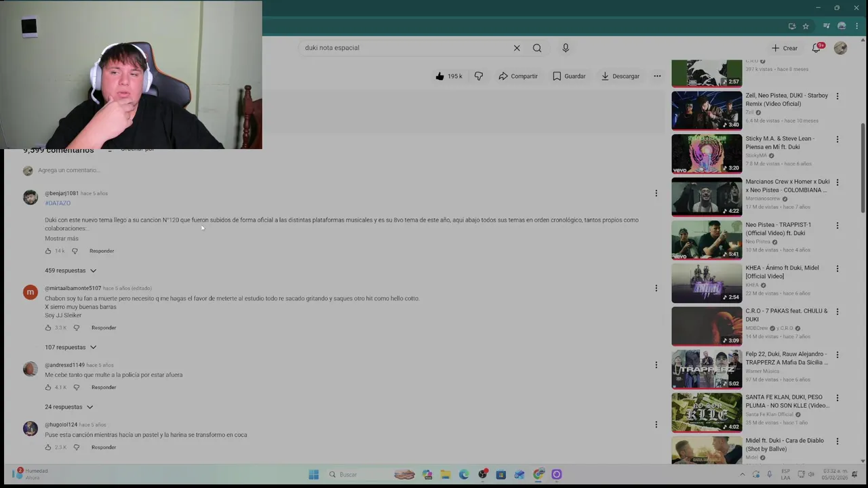The height and width of the screenshot is (488, 868).
Task: Reply to @andresxd1149's comment
Action: (104, 387)
